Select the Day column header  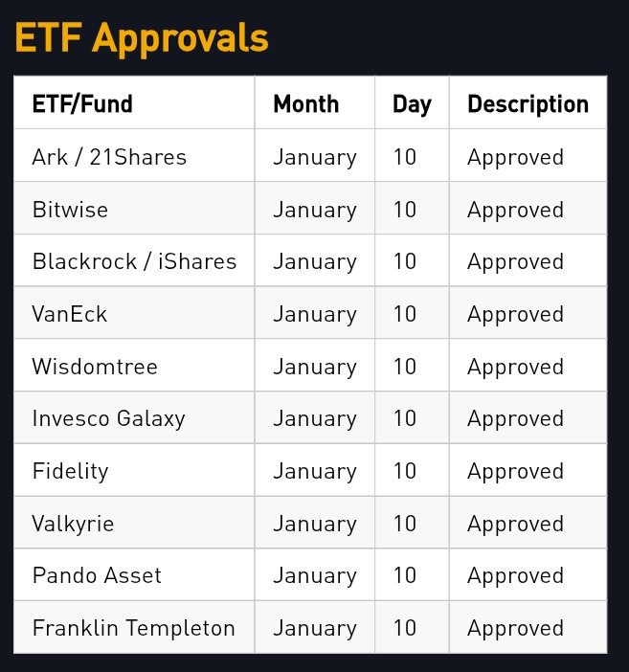point(412,105)
